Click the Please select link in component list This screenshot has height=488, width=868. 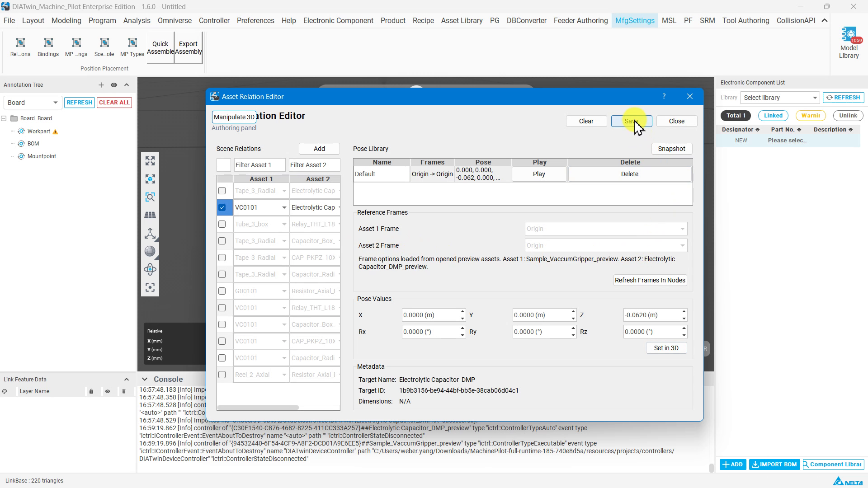click(787, 141)
